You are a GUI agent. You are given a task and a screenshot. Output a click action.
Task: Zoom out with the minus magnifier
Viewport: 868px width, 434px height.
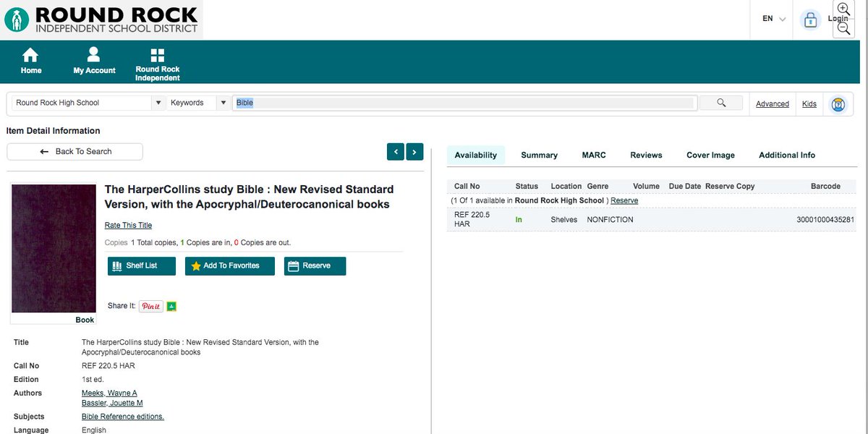843,28
